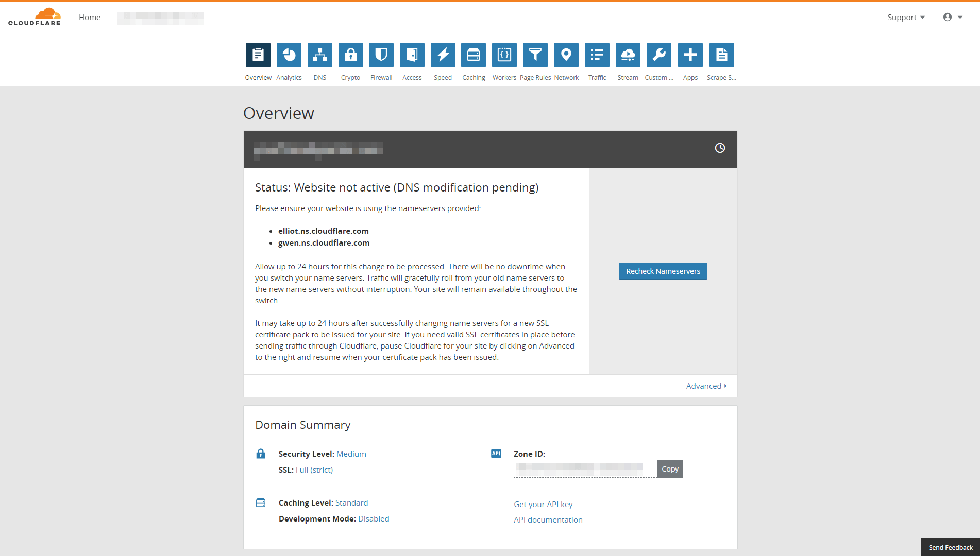Click the elliot.ns.cloudflare.com nameserver text
The width and height of the screenshot is (980, 556).
(x=324, y=231)
